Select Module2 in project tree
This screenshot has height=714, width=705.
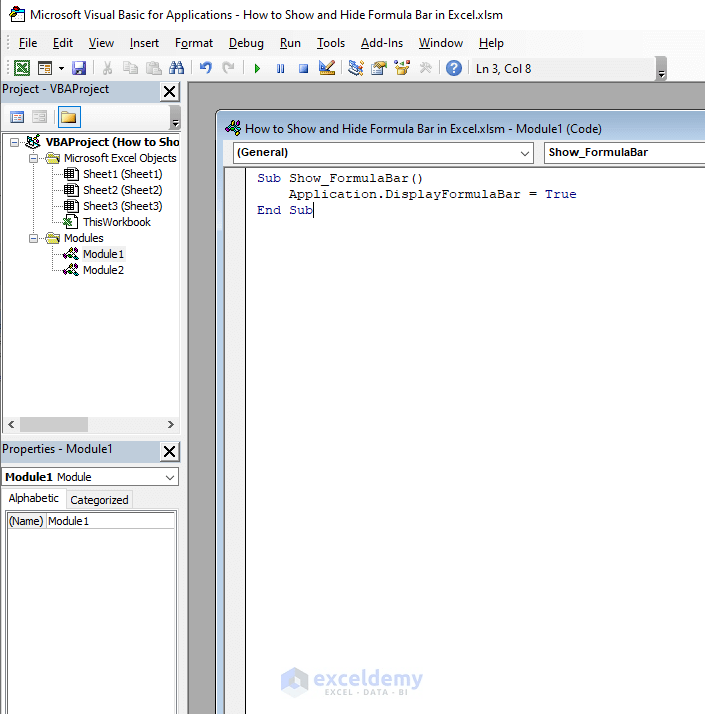tap(103, 270)
